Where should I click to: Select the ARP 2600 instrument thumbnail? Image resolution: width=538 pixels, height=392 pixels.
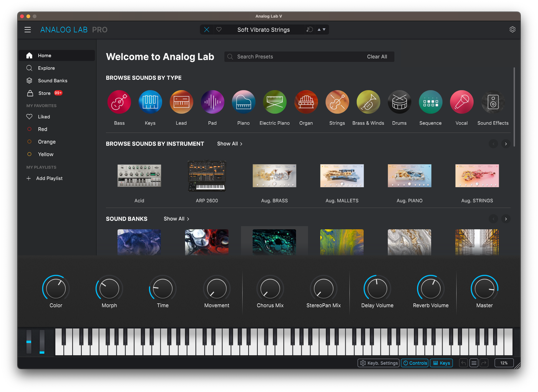pyautogui.click(x=207, y=176)
